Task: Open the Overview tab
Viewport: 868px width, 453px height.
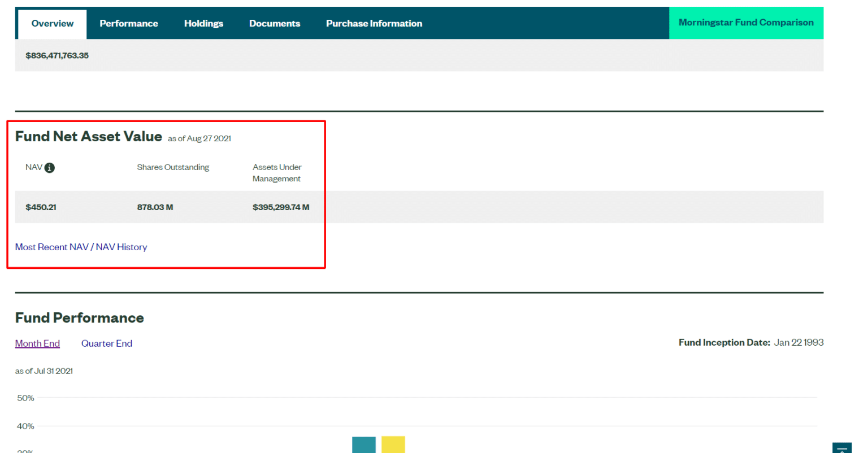Action: pos(52,24)
